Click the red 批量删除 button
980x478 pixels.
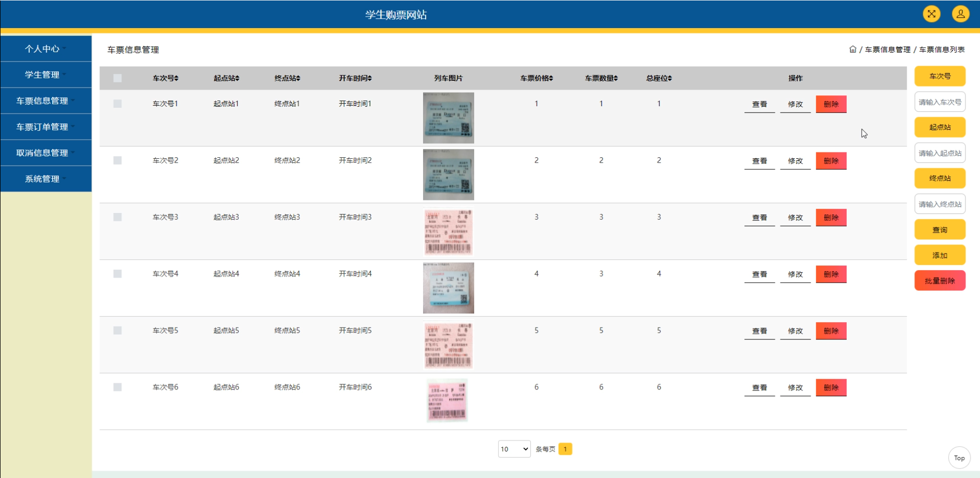[x=940, y=281]
